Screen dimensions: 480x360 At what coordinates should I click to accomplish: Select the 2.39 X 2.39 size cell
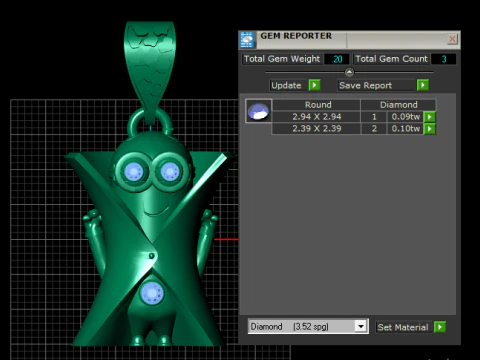tap(317, 129)
